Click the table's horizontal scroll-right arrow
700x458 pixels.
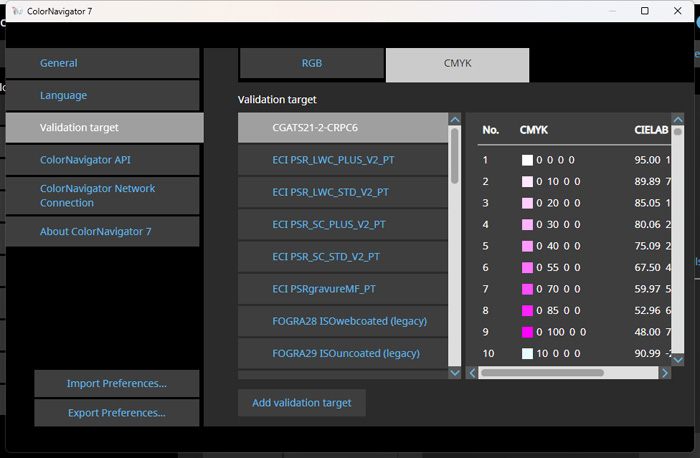tap(665, 373)
